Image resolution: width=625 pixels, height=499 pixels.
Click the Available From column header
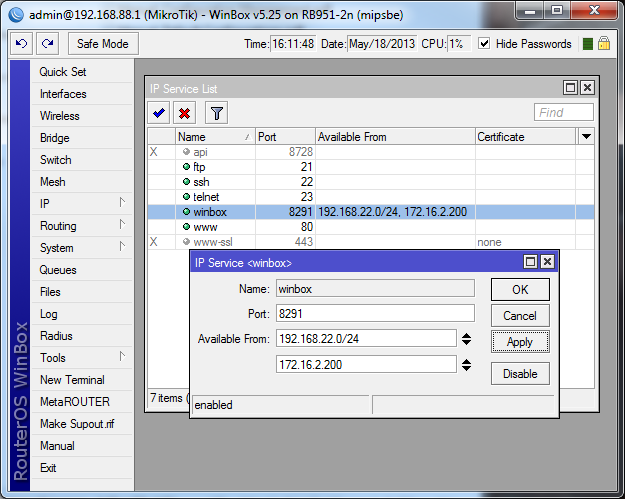(x=395, y=137)
